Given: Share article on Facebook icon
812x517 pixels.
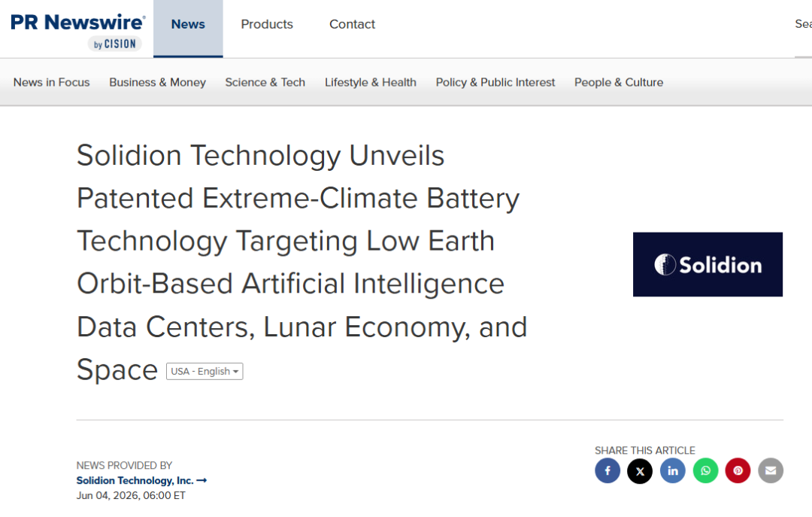Looking at the screenshot, I should (x=607, y=470).
